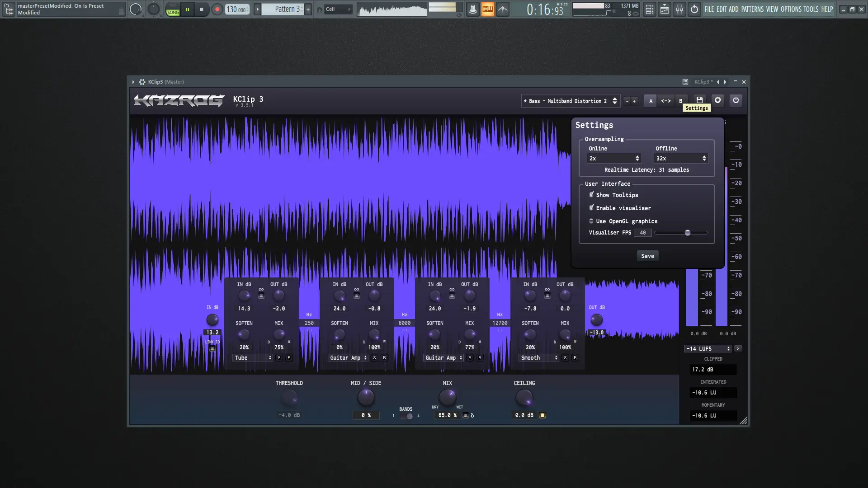Image resolution: width=868 pixels, height=488 pixels.
Task: Enable Use OpenGL graphics option
Action: pos(591,221)
